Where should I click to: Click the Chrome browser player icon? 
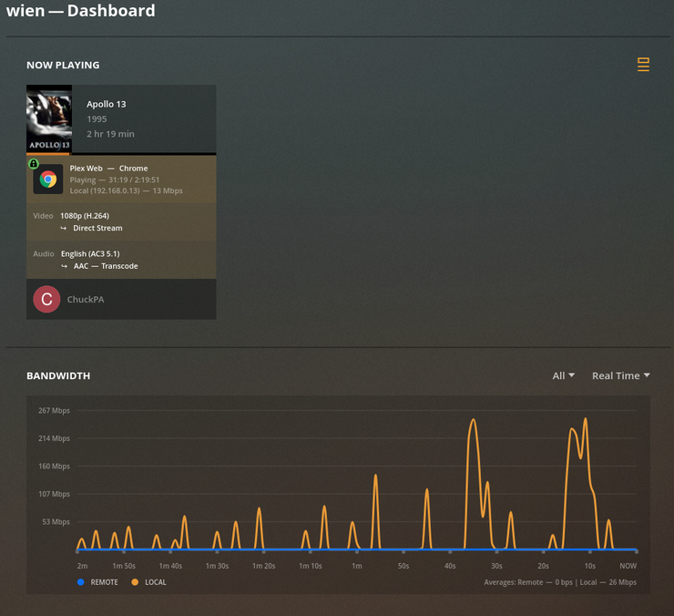[48, 179]
